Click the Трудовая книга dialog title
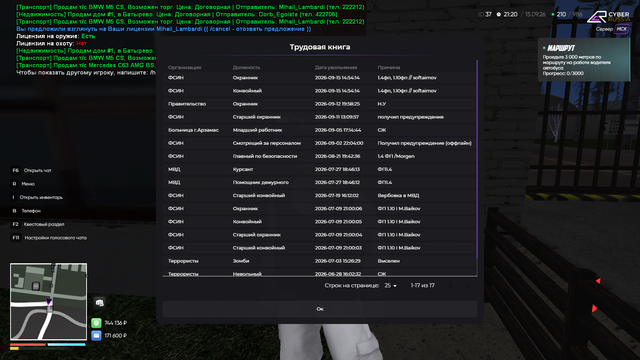The width and height of the screenshot is (640, 360). tap(320, 47)
